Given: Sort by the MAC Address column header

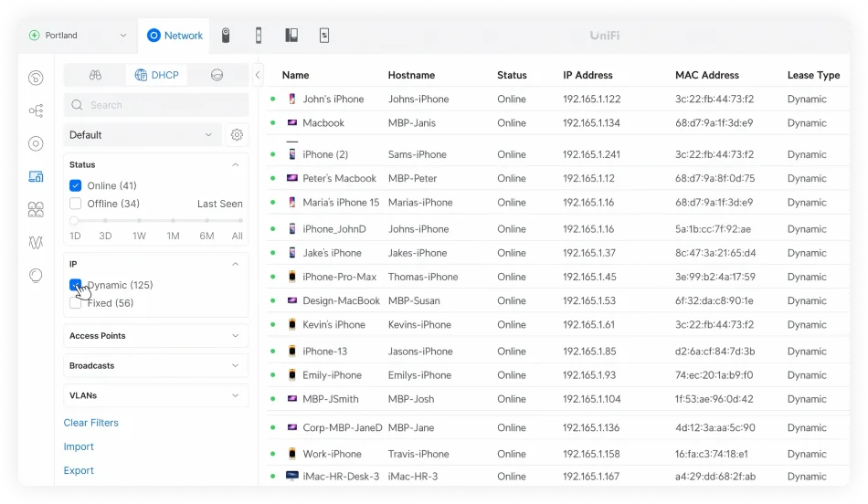Looking at the screenshot, I should pos(707,75).
